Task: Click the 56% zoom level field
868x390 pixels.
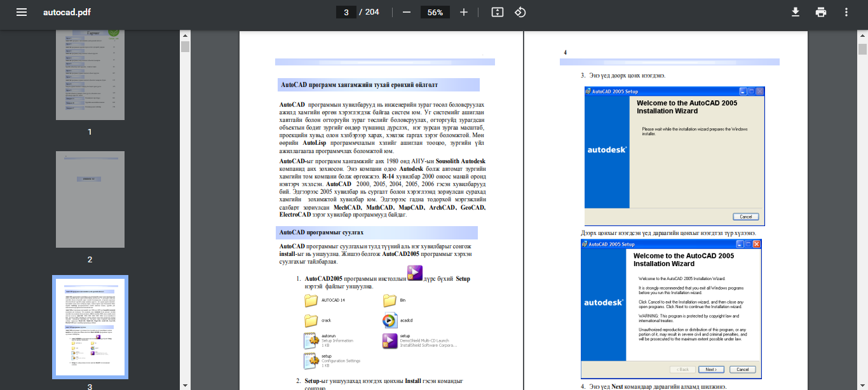Action: point(435,12)
